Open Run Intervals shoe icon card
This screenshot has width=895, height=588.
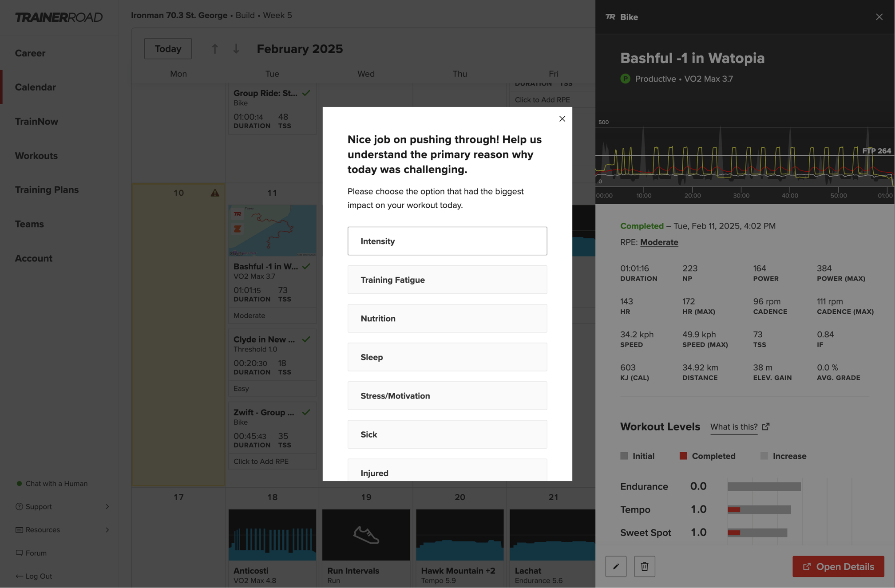366,535
